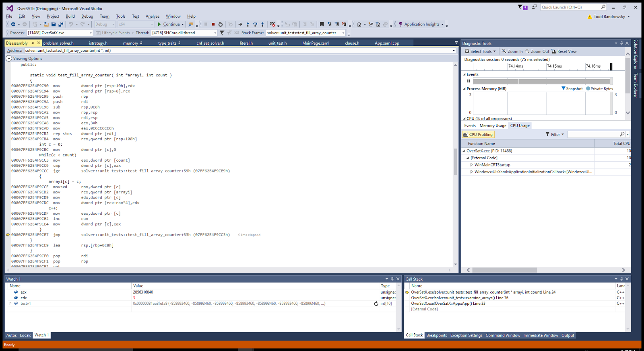Click the Save file icon in toolbar
Screen dimensions: 644x351
click(x=54, y=24)
